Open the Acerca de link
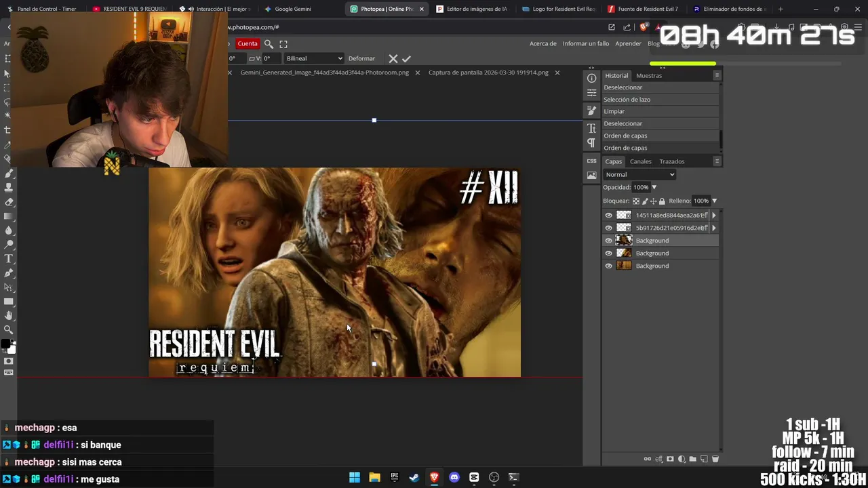 543,43
